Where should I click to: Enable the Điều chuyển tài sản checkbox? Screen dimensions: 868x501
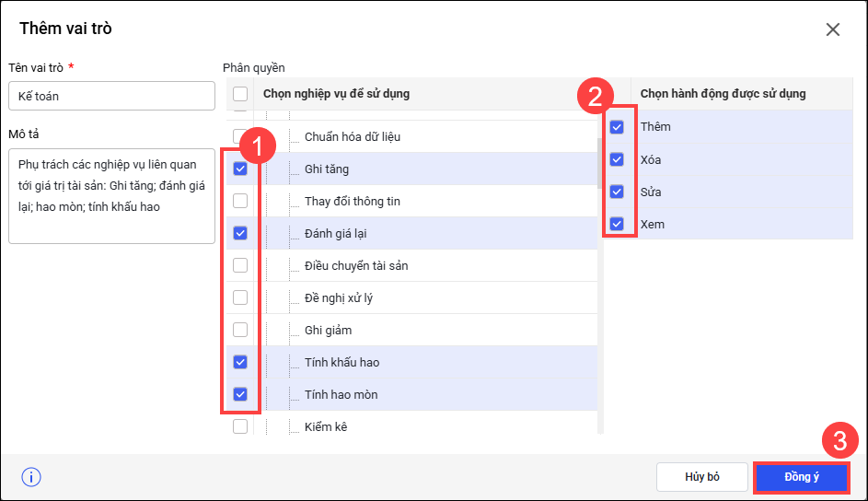click(240, 265)
